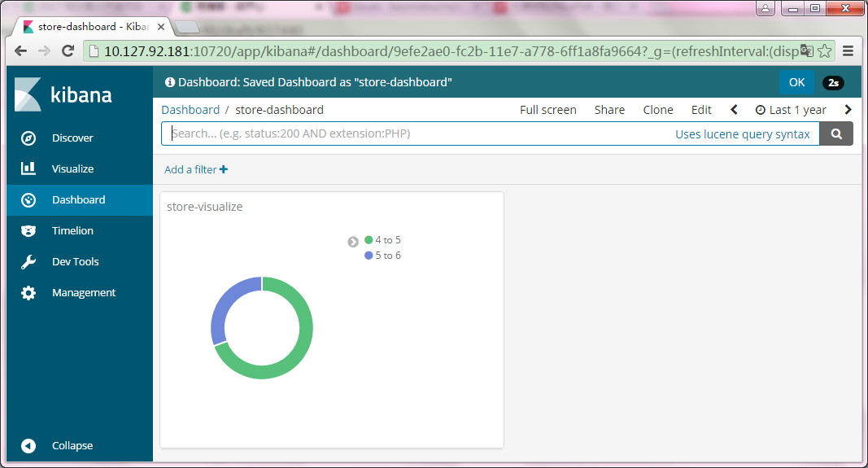
Task: Click the browser address bar URL
Action: (451, 51)
